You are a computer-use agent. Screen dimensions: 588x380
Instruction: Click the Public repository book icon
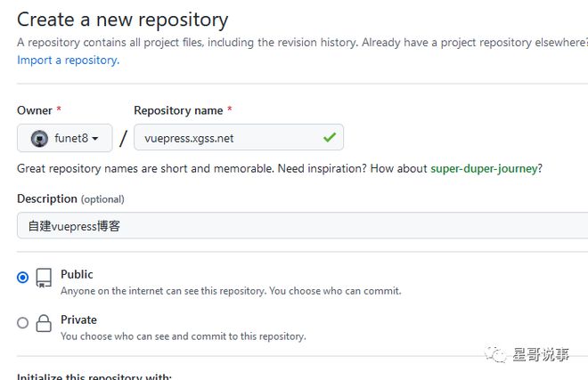point(43,278)
